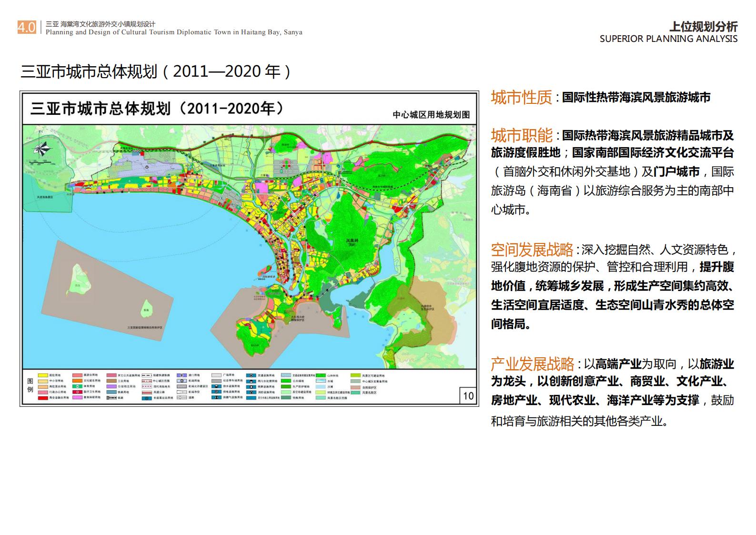Click the 城市职能 orange heading
756x535 pixels.
521,135
